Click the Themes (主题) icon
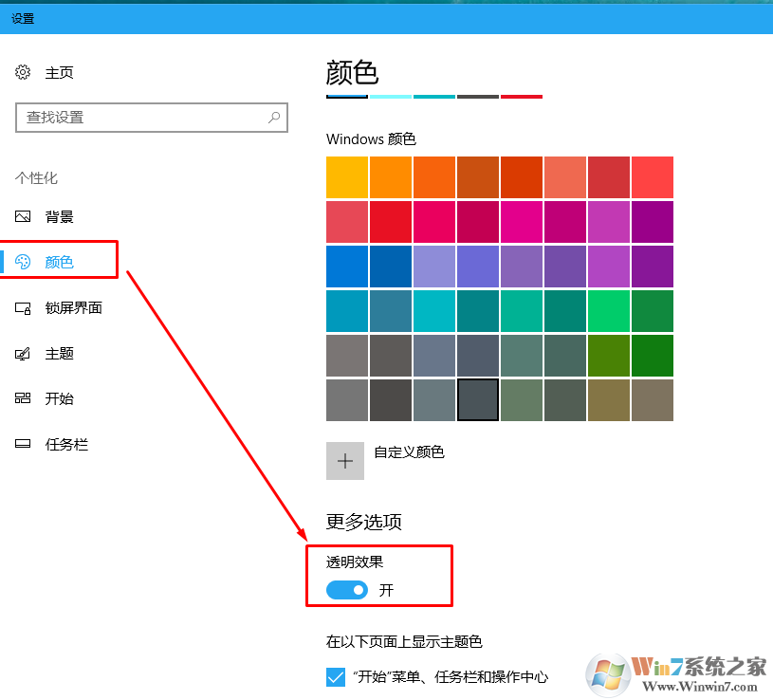773x700 pixels. [24, 354]
